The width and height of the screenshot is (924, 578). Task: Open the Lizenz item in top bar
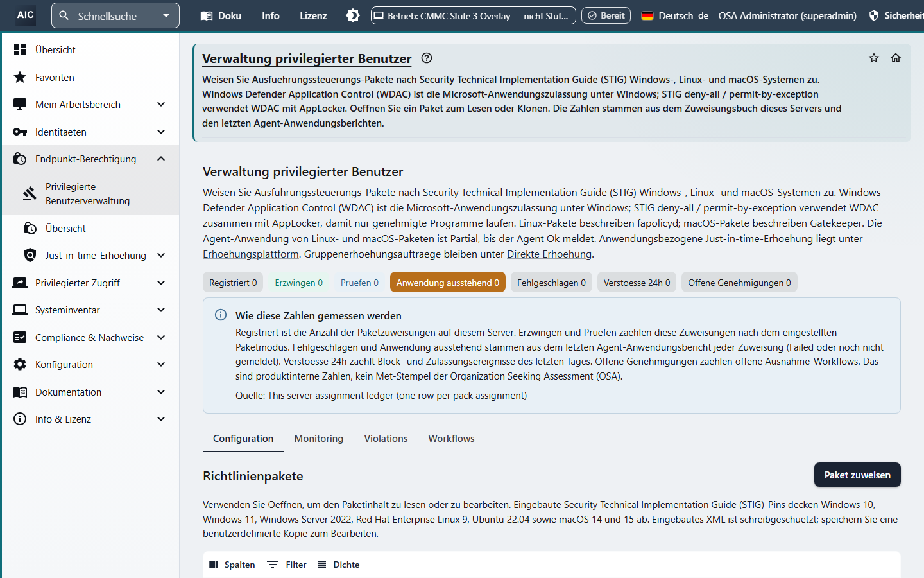coord(313,15)
